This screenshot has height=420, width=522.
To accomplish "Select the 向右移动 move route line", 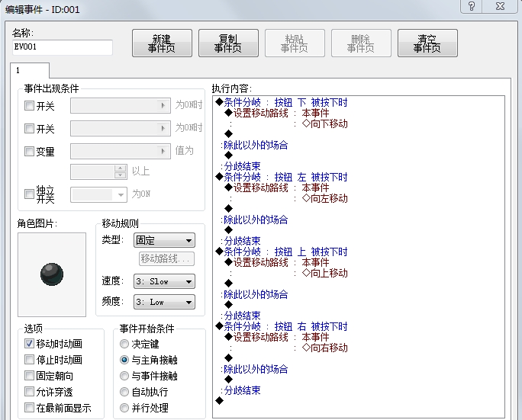I will [x=324, y=348].
